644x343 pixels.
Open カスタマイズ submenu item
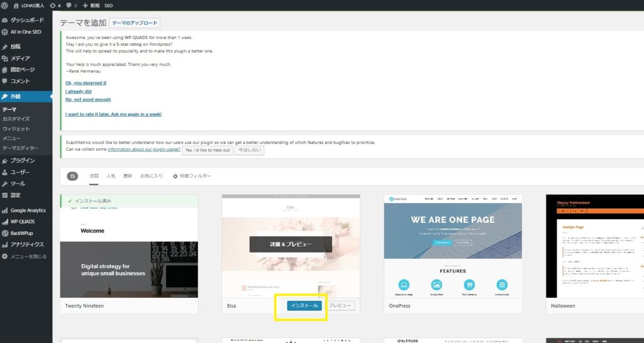[x=16, y=119]
